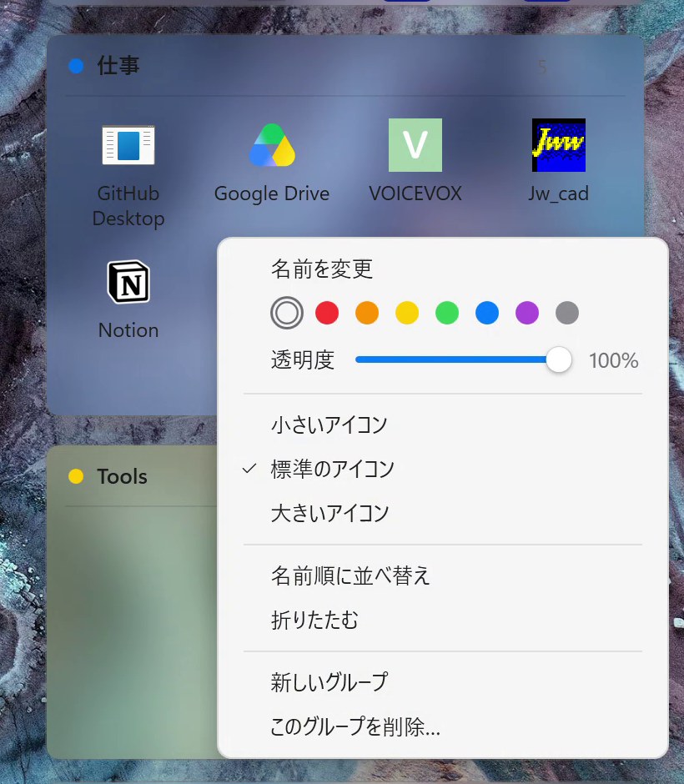684x784 pixels.
Task: Choose the no-color (white ring) swatch
Action: tap(287, 313)
